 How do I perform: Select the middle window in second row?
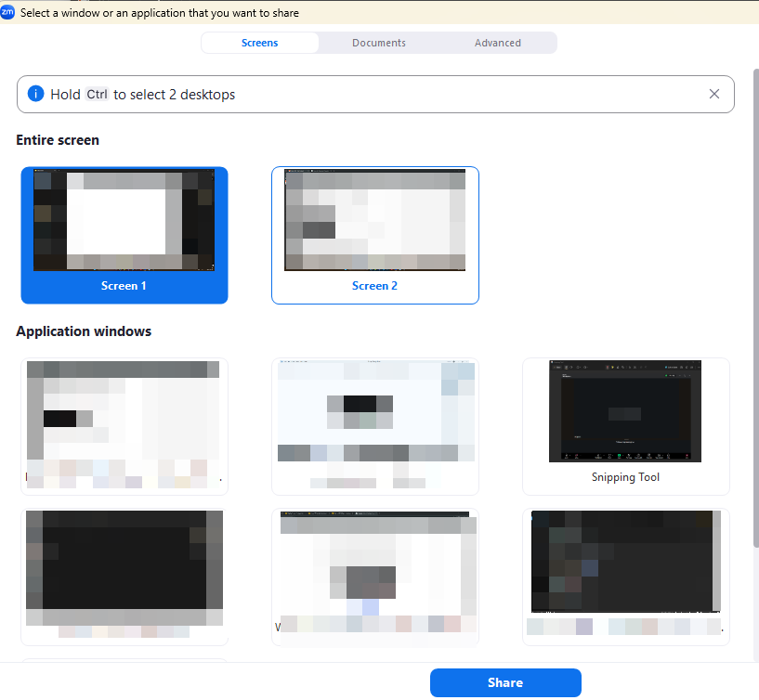coord(374,576)
